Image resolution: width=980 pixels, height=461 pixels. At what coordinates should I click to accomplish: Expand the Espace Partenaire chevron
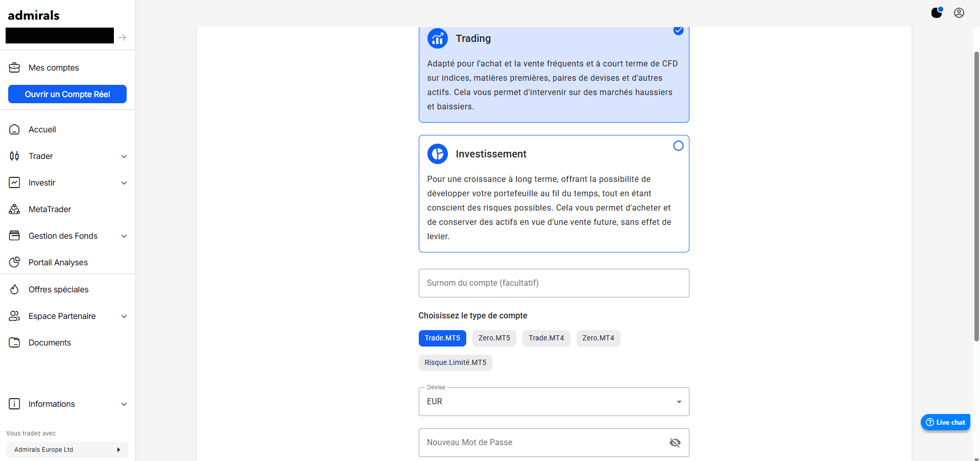[124, 316]
